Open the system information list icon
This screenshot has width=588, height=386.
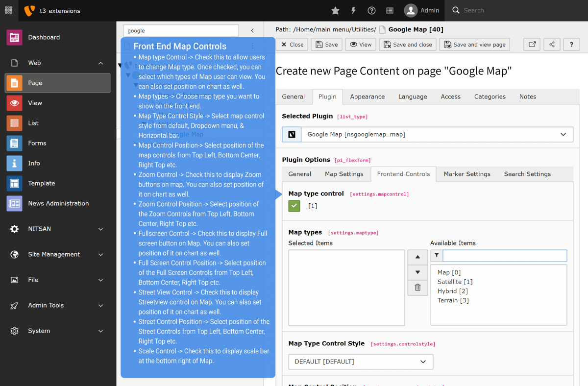(390, 10)
